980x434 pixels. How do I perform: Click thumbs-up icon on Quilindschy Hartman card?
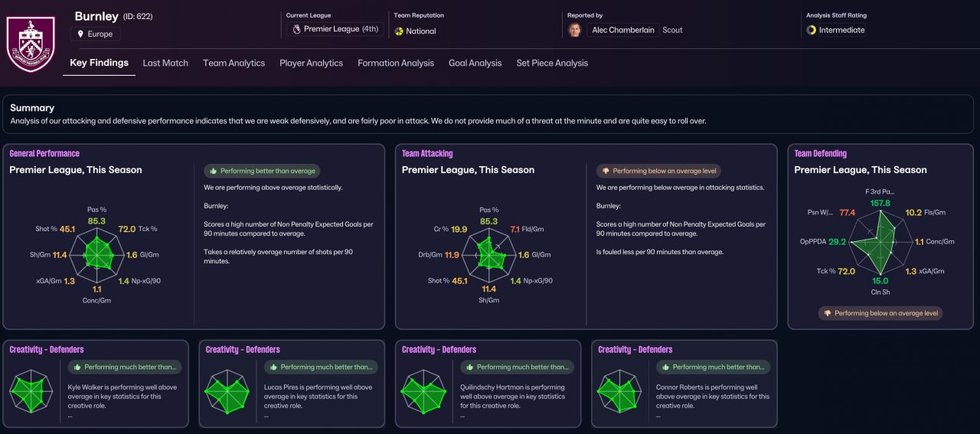469,367
